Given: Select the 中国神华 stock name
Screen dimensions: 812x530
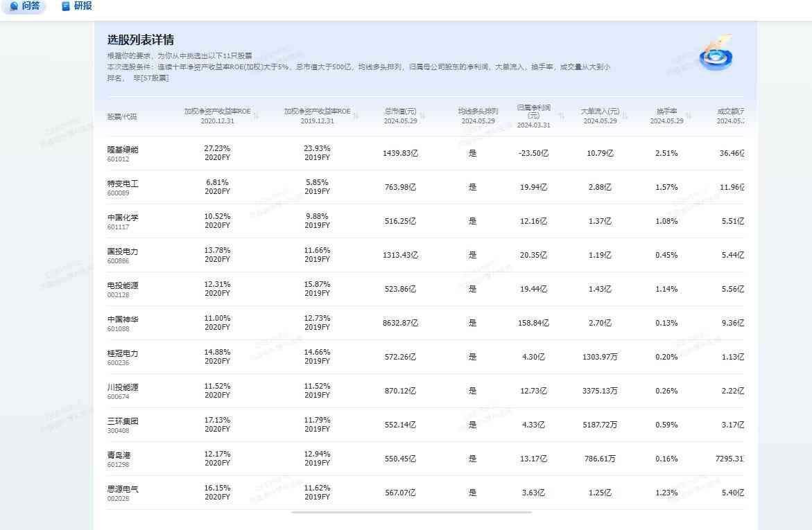Looking at the screenshot, I should (x=123, y=317).
